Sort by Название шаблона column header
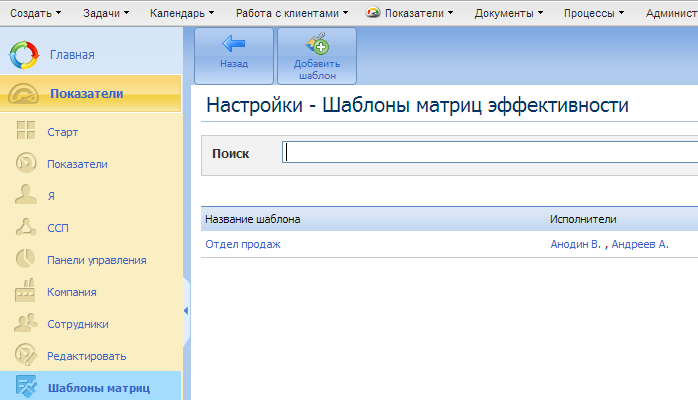This screenshot has width=698, height=400. tap(253, 218)
